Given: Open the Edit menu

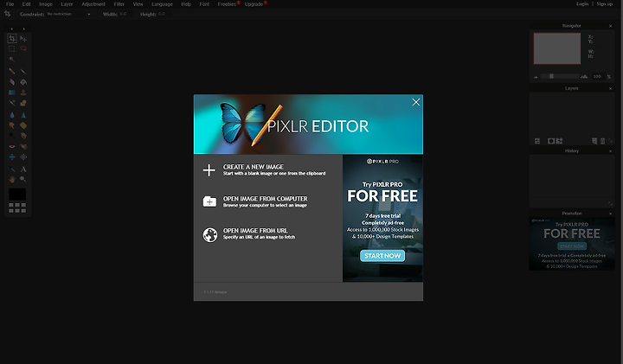Looking at the screenshot, I should click(26, 4).
